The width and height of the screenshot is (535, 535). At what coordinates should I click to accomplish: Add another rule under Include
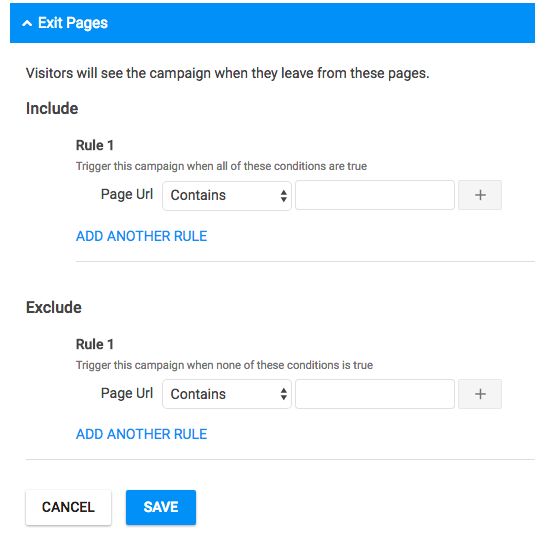[x=141, y=236]
